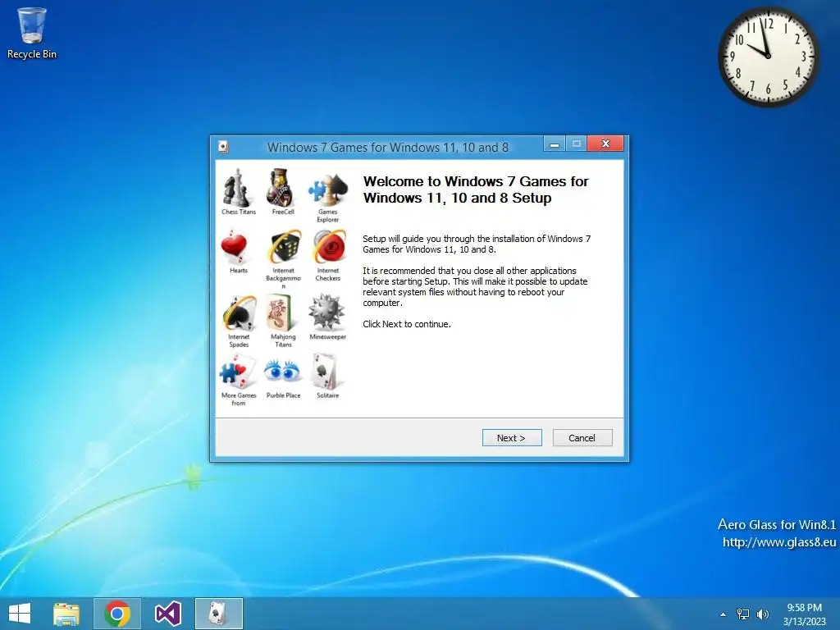
Task: Open the Windows Start button
Action: (x=20, y=614)
